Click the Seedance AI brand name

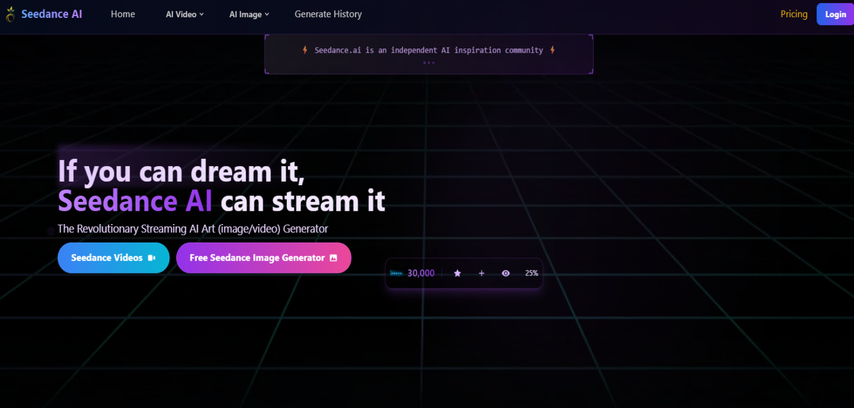[52, 14]
